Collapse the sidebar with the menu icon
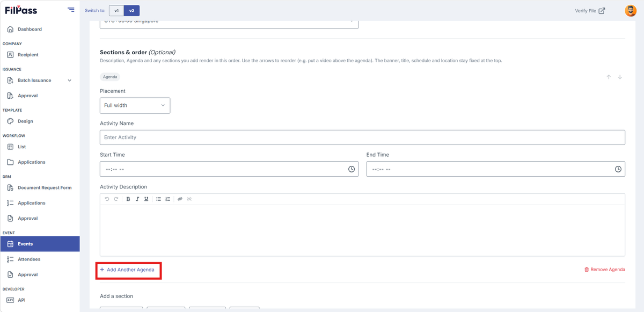This screenshot has width=644, height=312. tap(71, 10)
